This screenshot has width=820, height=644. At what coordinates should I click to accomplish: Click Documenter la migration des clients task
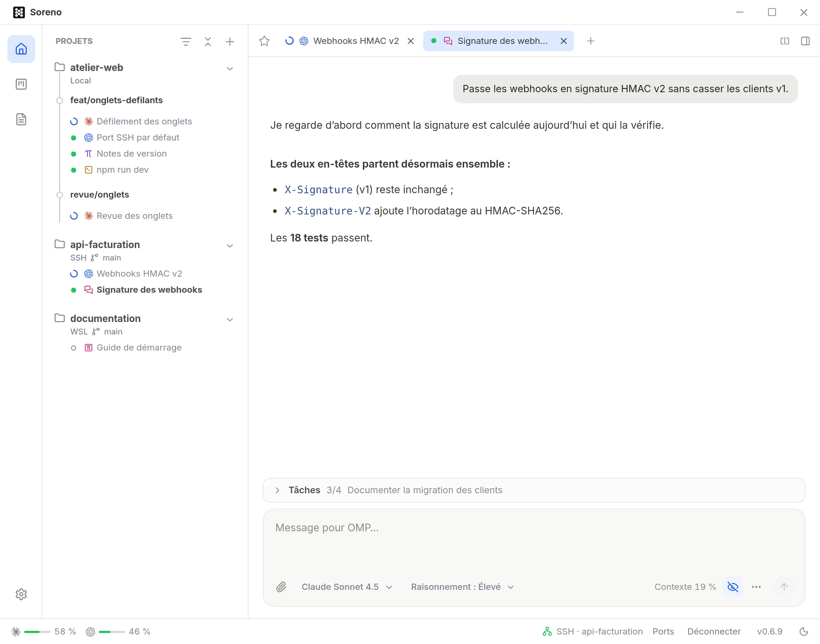(x=425, y=490)
